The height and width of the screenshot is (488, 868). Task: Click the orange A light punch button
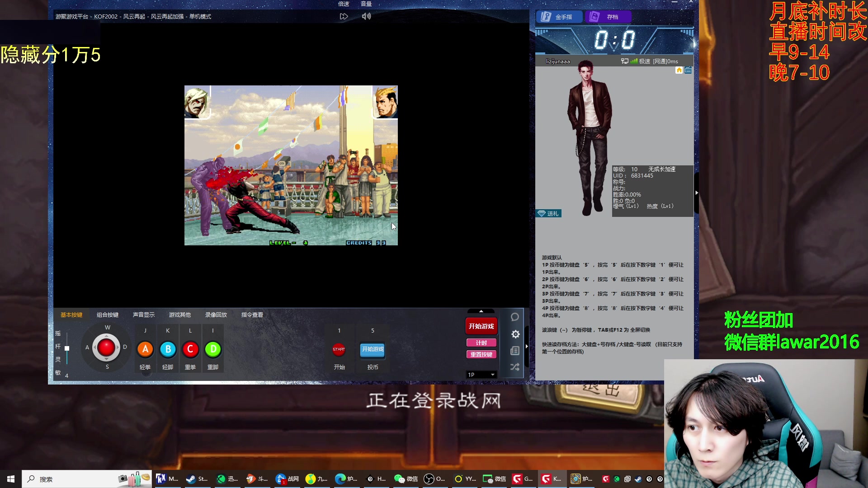[x=145, y=349]
